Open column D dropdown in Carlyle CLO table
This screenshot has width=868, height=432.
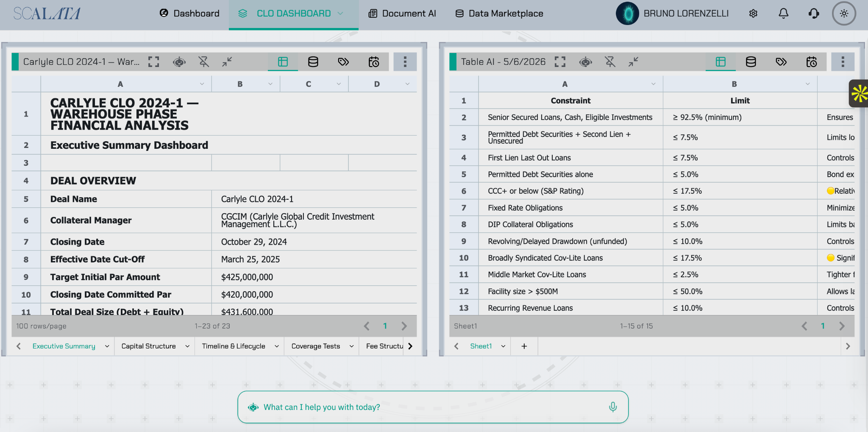coord(408,84)
